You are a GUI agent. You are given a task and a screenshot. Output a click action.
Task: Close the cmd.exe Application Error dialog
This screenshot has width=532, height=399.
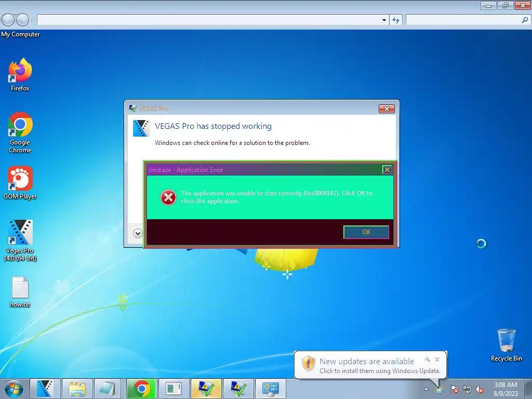(x=387, y=170)
